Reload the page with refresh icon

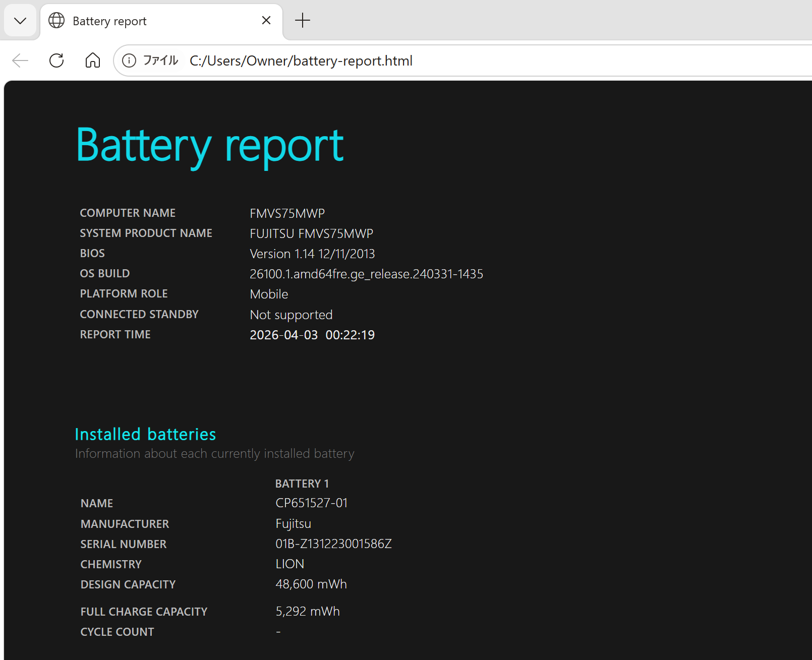click(56, 61)
